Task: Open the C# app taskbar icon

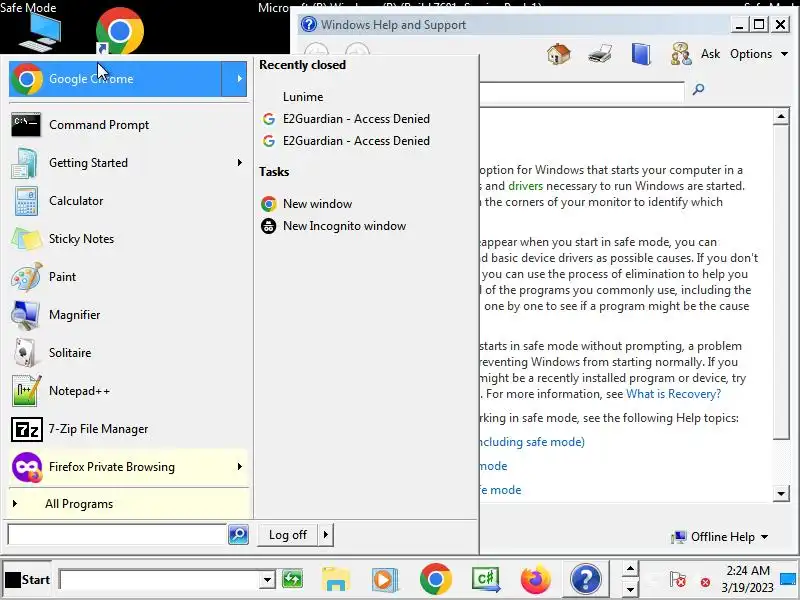Action: (x=486, y=580)
